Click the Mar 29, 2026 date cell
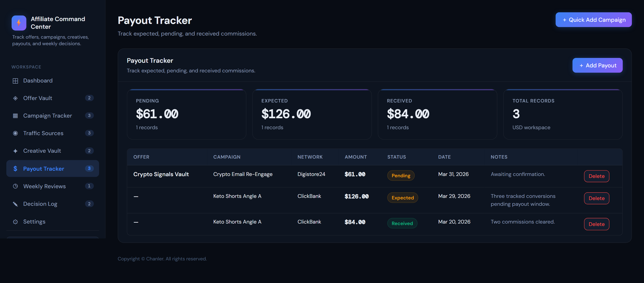 click(454, 196)
